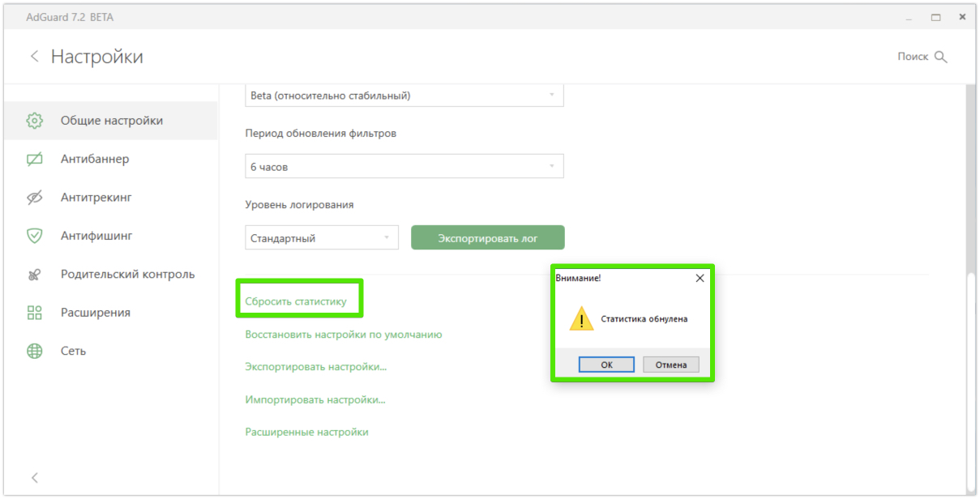Click the Родительский контроль icon

[34, 275]
